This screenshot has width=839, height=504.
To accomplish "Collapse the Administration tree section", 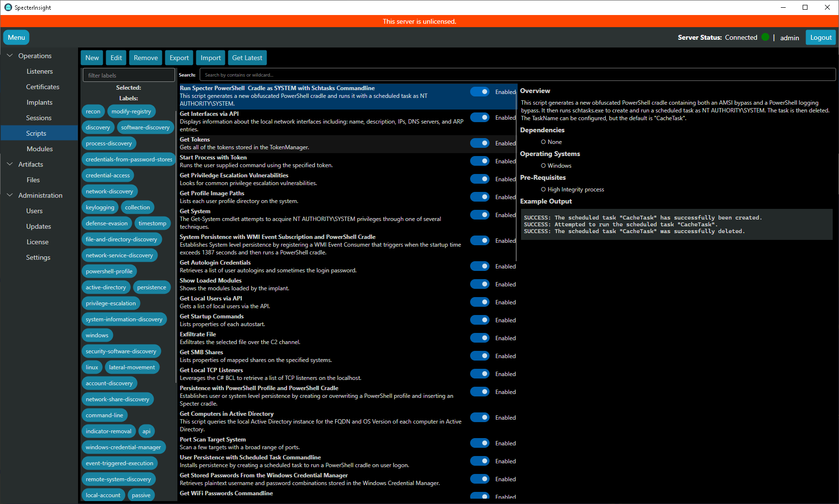I will [10, 195].
